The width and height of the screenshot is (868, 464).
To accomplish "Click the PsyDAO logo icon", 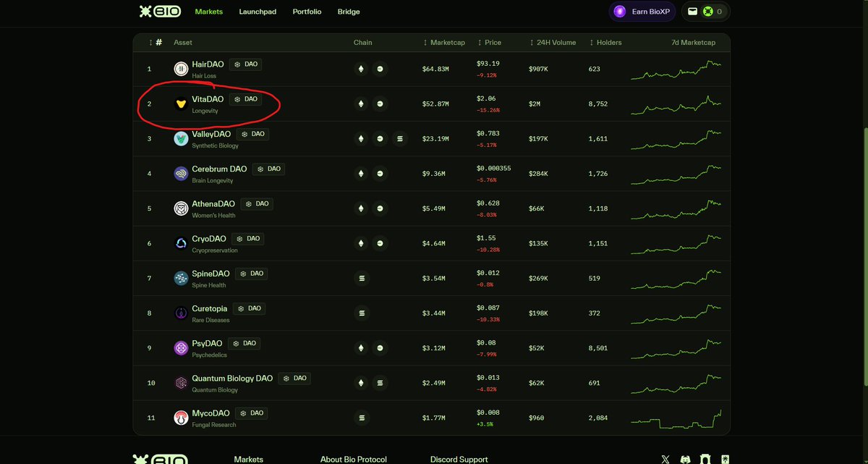I will 181,347.
